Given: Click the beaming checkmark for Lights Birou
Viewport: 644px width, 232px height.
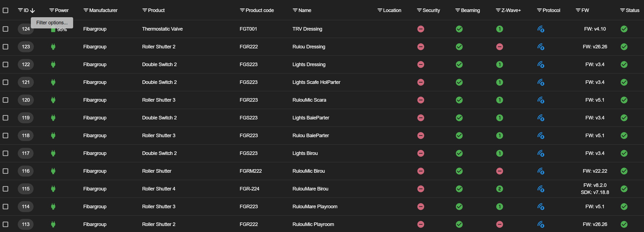Looking at the screenshot, I should [459, 153].
